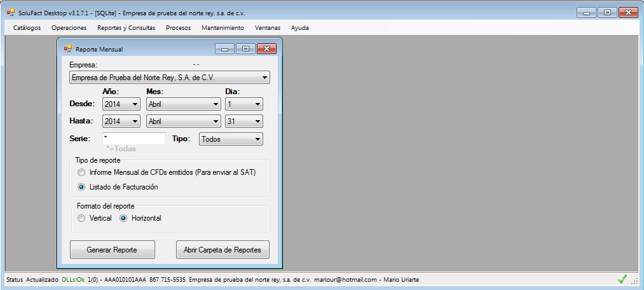Screen dimensions: 644x290
Task: Open the Ventanas menu
Action: (268, 28)
